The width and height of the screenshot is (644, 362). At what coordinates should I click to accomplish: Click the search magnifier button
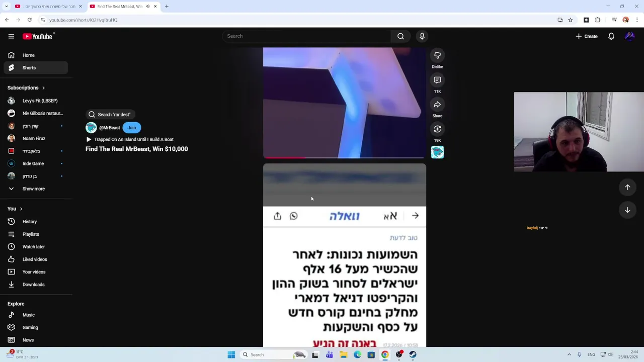[400, 36]
